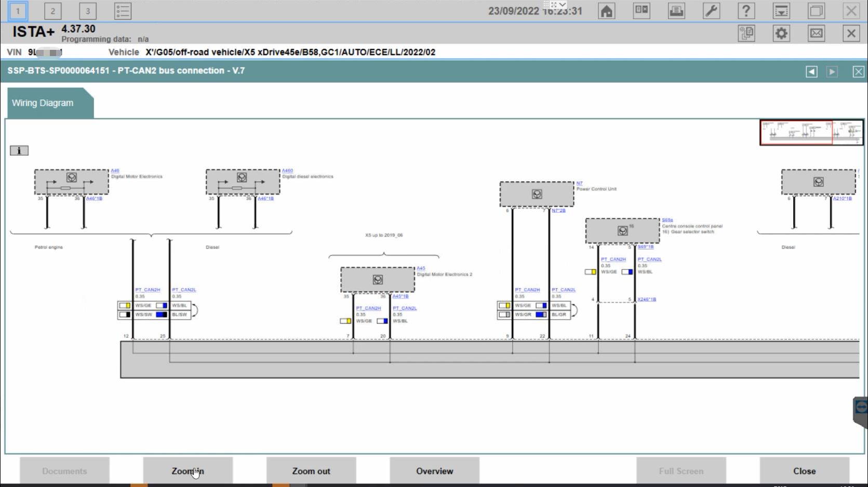The height and width of the screenshot is (487, 868).
Task: Open the question mark help icon
Action: tap(746, 11)
